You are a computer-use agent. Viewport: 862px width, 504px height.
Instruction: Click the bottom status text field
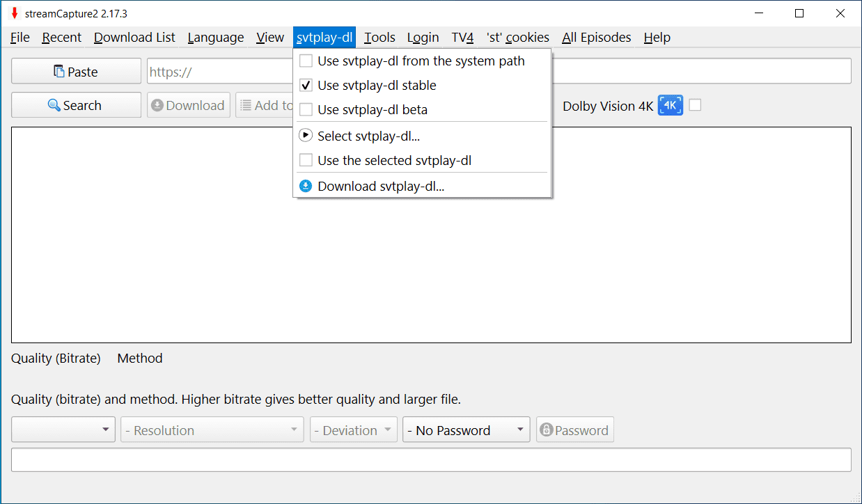pos(431,460)
